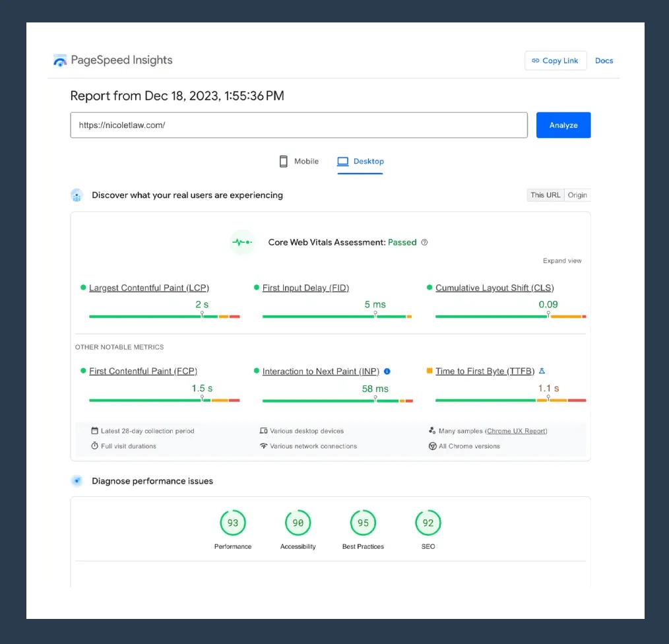Select the This URL toggle
Screen dimensions: 669x644
545,195
